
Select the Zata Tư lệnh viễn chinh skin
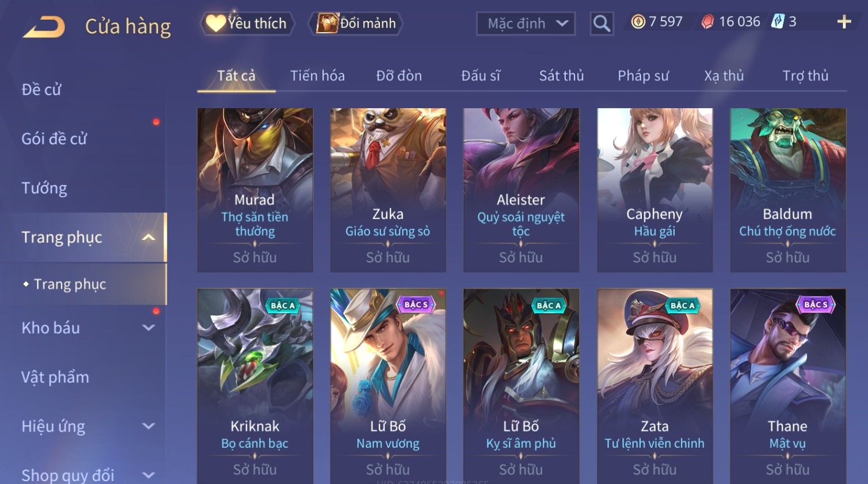click(654, 386)
